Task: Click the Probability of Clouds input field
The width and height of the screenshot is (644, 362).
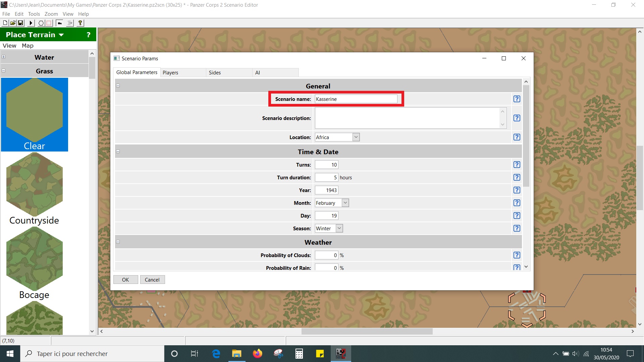Action: pyautogui.click(x=327, y=255)
